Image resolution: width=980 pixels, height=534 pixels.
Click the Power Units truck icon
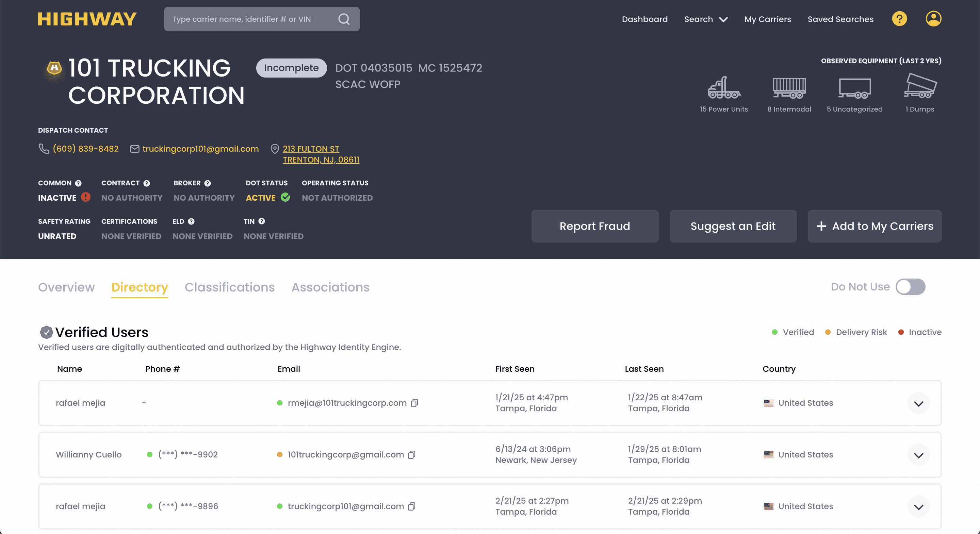(723, 87)
